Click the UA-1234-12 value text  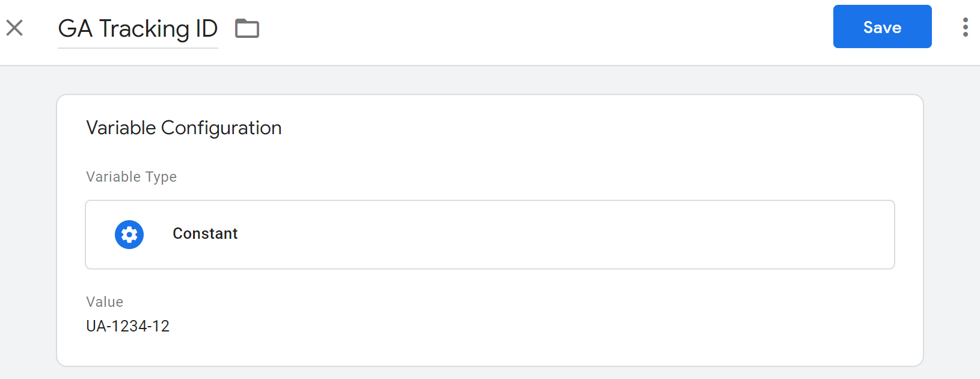tap(127, 326)
